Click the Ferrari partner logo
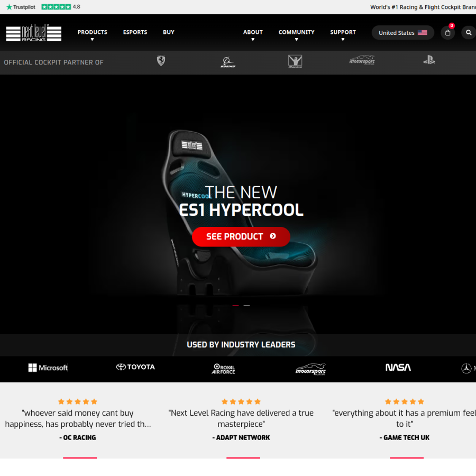Image resolution: width=476 pixels, height=476 pixels. [161, 61]
